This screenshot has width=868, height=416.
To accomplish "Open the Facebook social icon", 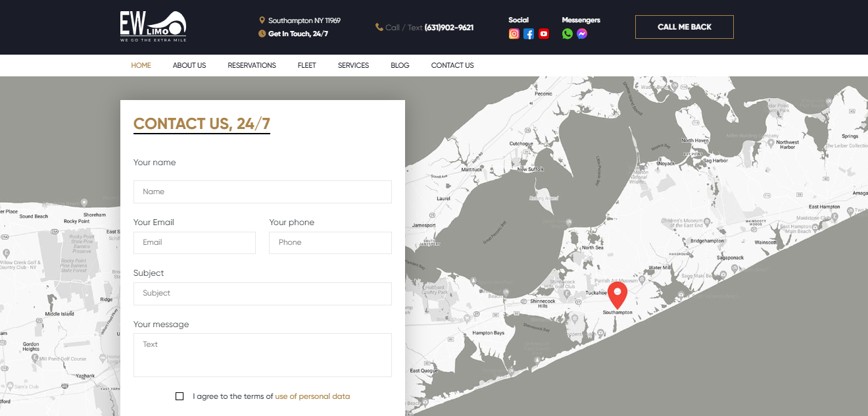I will click(x=529, y=34).
